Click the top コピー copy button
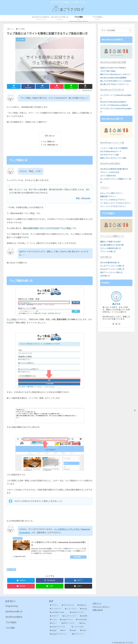This screenshot has height=644, width=138. pyautogui.click(x=85, y=86)
